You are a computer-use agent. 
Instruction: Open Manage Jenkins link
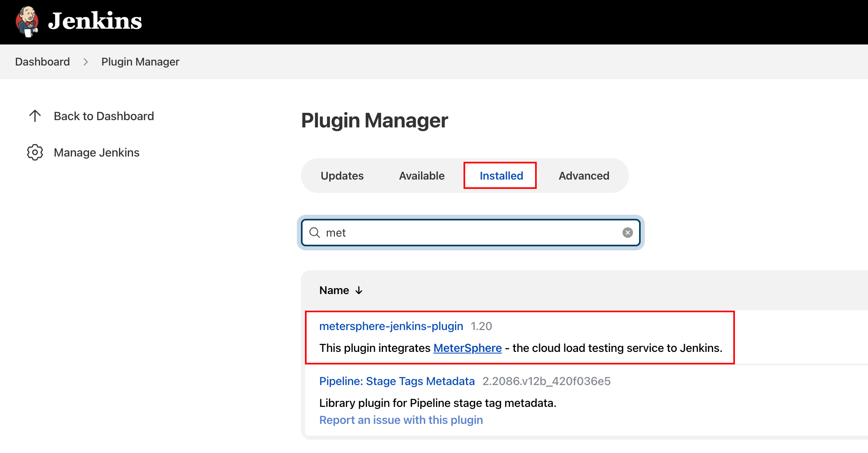coord(97,152)
